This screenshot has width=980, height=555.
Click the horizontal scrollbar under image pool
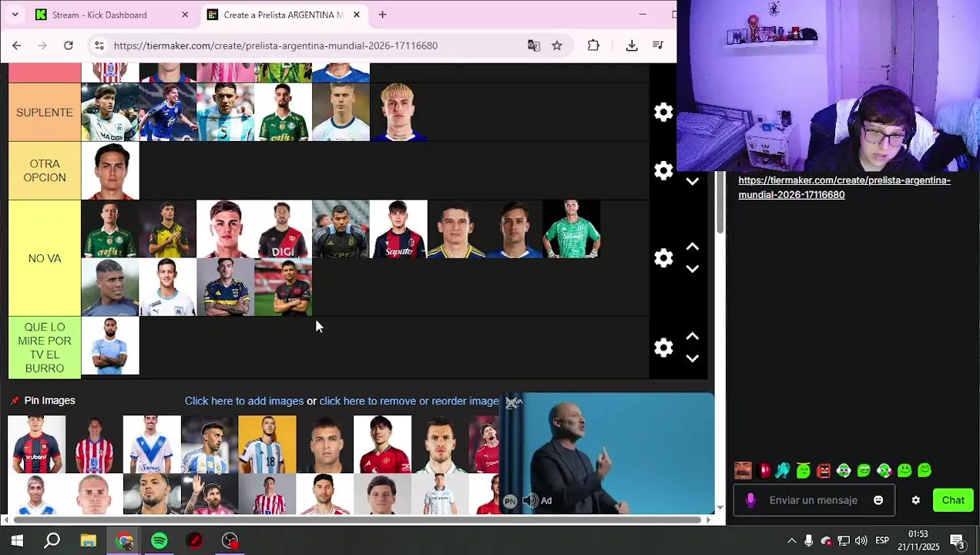(x=357, y=519)
